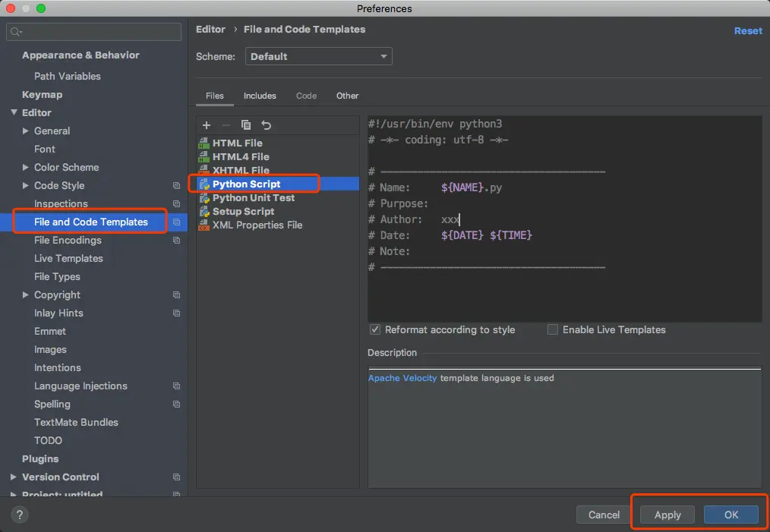Click the OK button
The height and width of the screenshot is (532, 770).
(731, 515)
